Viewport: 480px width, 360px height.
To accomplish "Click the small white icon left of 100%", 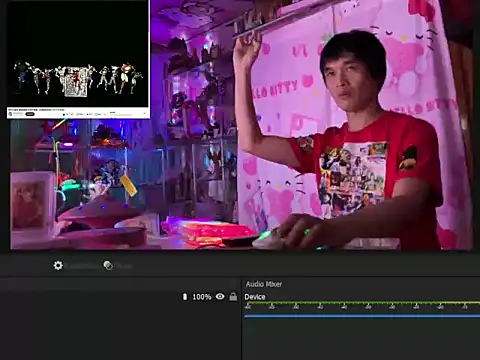I will [185, 296].
